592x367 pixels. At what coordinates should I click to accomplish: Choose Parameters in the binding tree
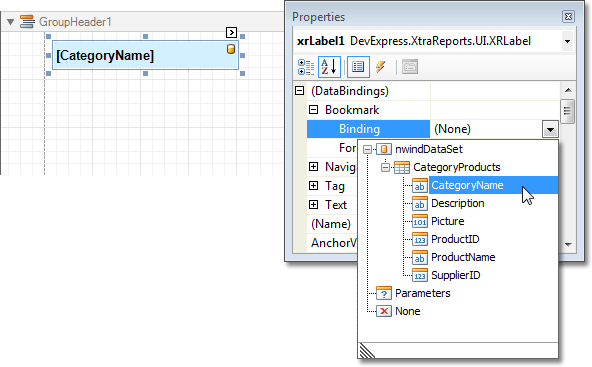422,293
